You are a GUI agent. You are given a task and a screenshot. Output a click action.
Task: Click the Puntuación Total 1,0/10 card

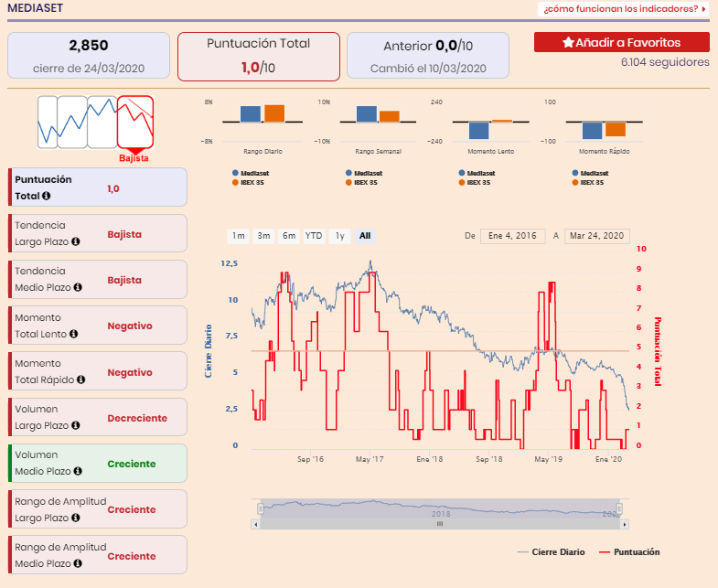click(259, 57)
